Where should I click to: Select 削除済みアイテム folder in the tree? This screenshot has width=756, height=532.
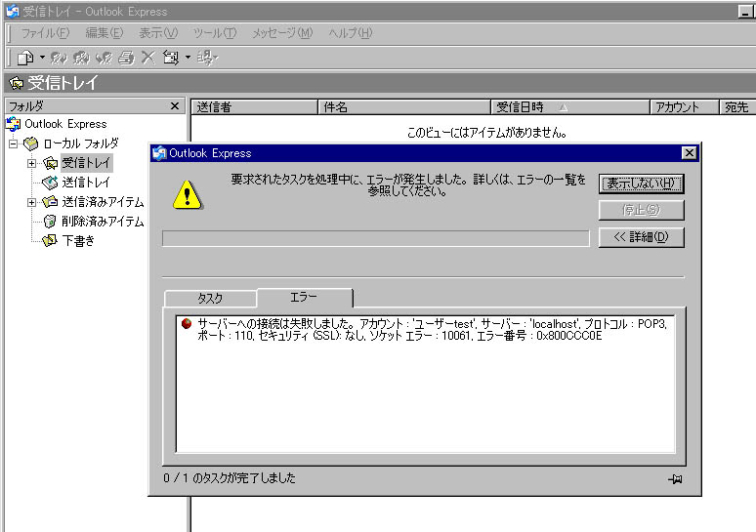tap(103, 222)
